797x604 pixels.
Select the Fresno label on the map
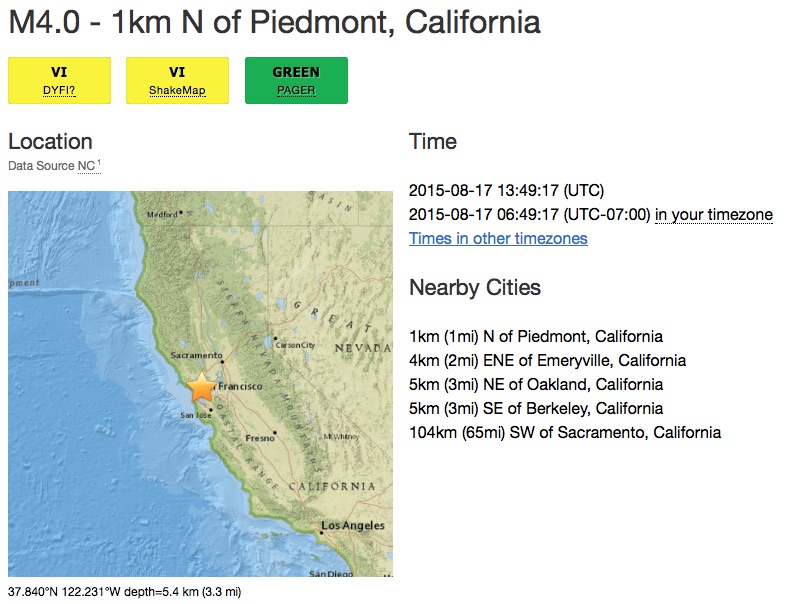pos(257,438)
